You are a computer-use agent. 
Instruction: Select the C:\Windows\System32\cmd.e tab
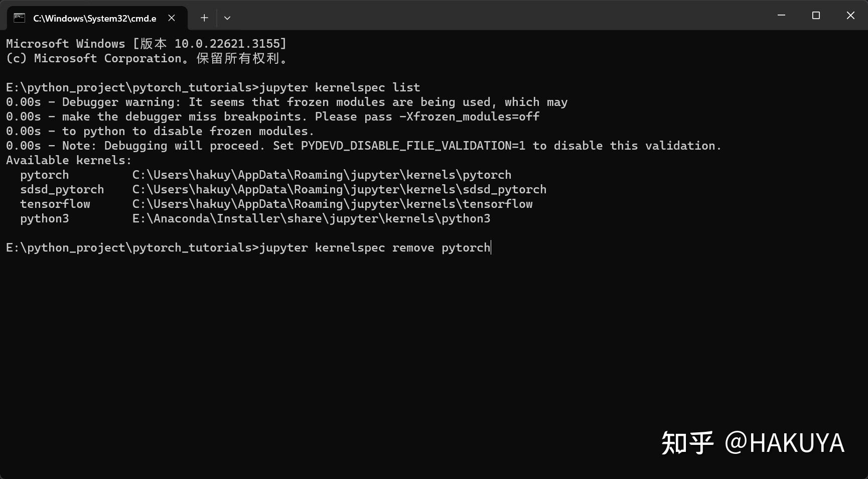pyautogui.click(x=94, y=18)
